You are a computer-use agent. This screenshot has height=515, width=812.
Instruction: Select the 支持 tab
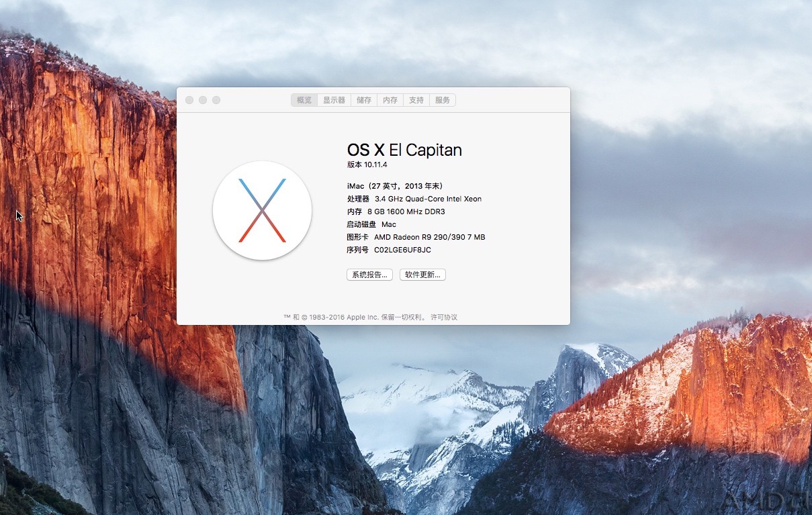(x=416, y=100)
